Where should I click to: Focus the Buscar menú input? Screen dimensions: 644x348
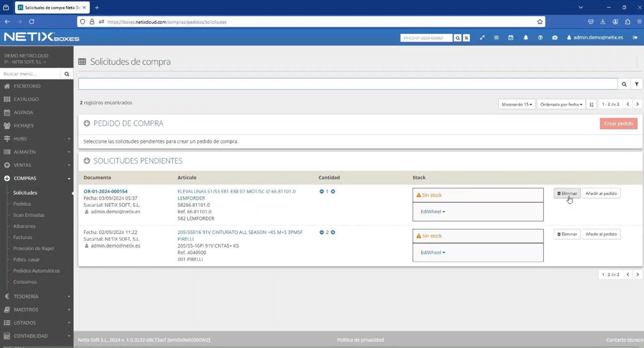pos(30,74)
